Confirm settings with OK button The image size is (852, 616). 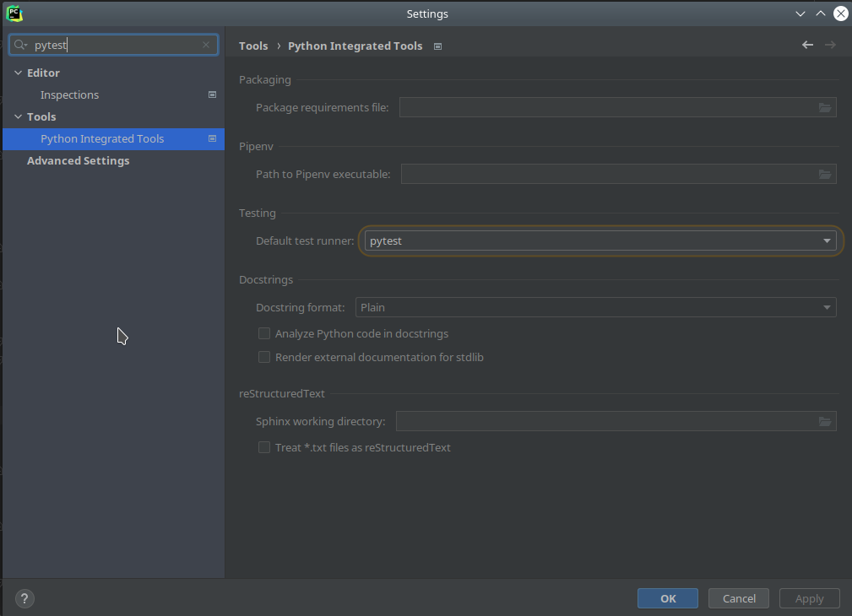pos(668,598)
